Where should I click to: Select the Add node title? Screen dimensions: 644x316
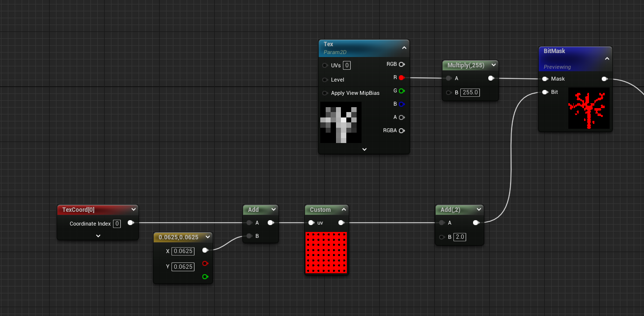click(x=253, y=209)
